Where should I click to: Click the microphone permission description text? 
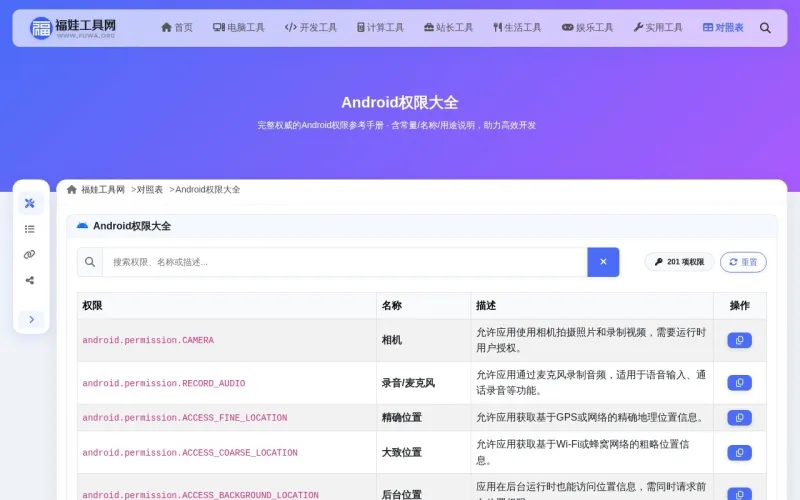(591, 383)
